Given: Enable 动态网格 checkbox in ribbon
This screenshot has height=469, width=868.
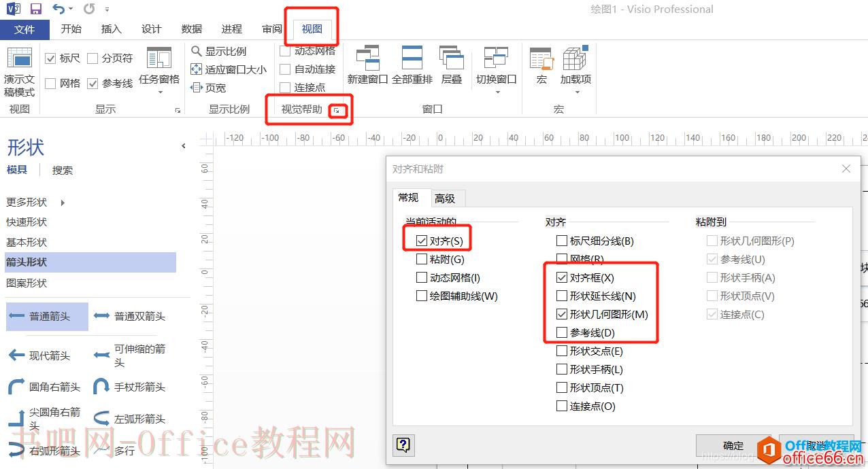Looking at the screenshot, I should 285,51.
